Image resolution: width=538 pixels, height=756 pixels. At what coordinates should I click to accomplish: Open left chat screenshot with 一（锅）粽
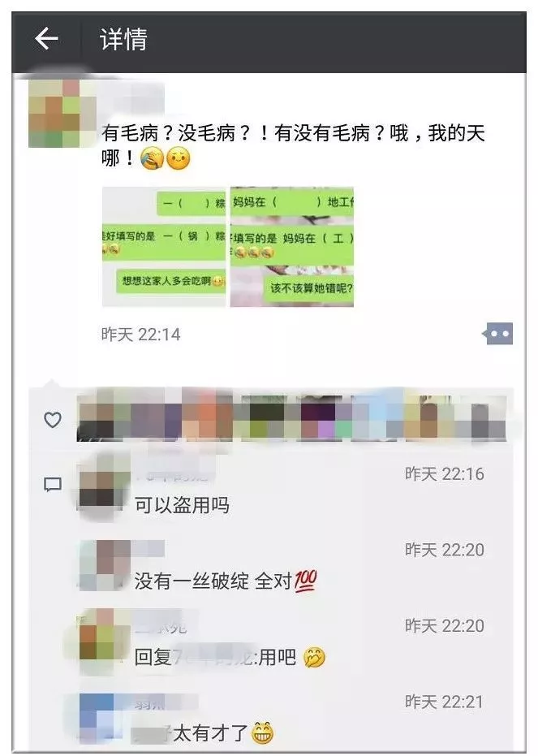164,246
